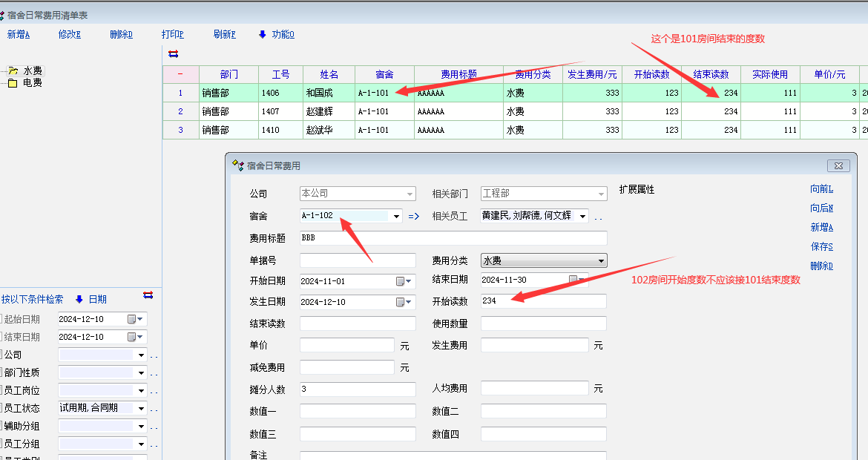Image resolution: width=868 pixels, height=460 pixels.
Task: Click calendar icon in 结束日期 filter
Action: pyautogui.click(x=132, y=337)
